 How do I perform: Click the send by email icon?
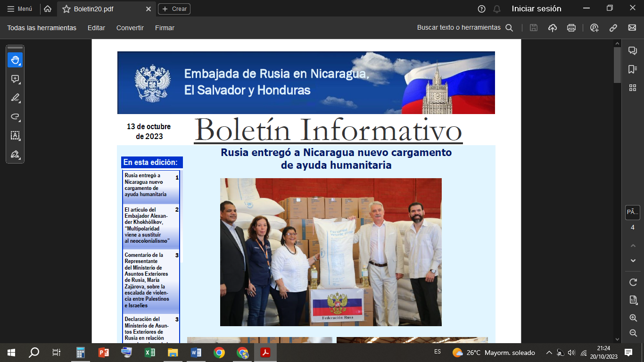click(x=632, y=28)
